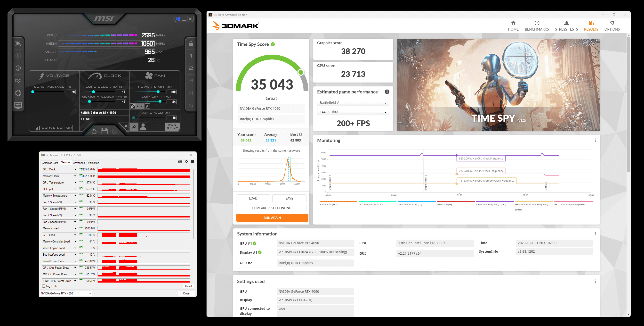Open 3DMark Options section
This screenshot has height=326, width=644.
[x=612, y=26]
